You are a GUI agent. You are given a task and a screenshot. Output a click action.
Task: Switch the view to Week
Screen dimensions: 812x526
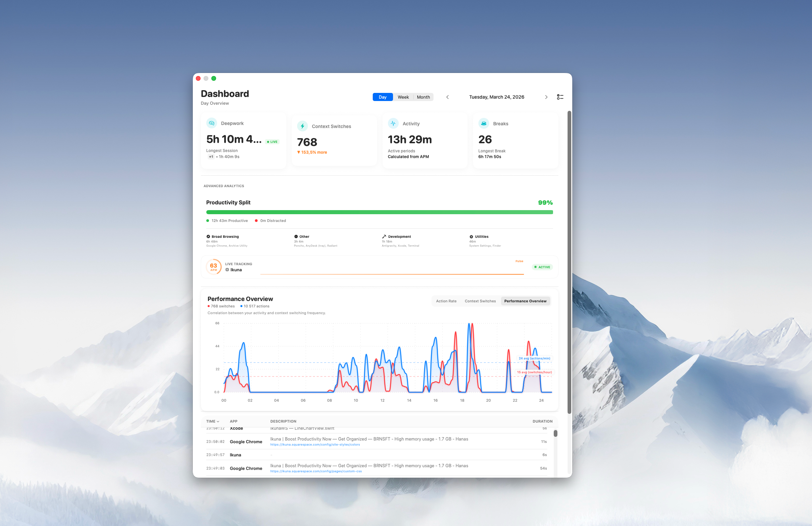(403, 97)
